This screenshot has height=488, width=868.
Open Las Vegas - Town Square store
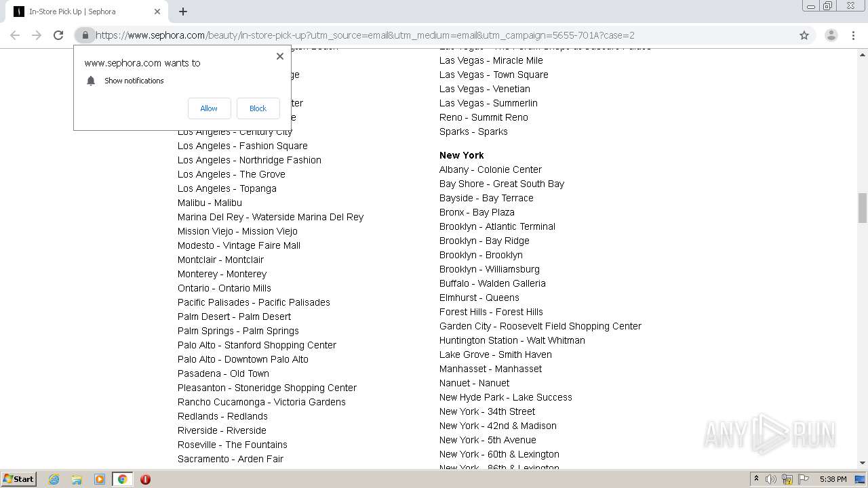494,75
